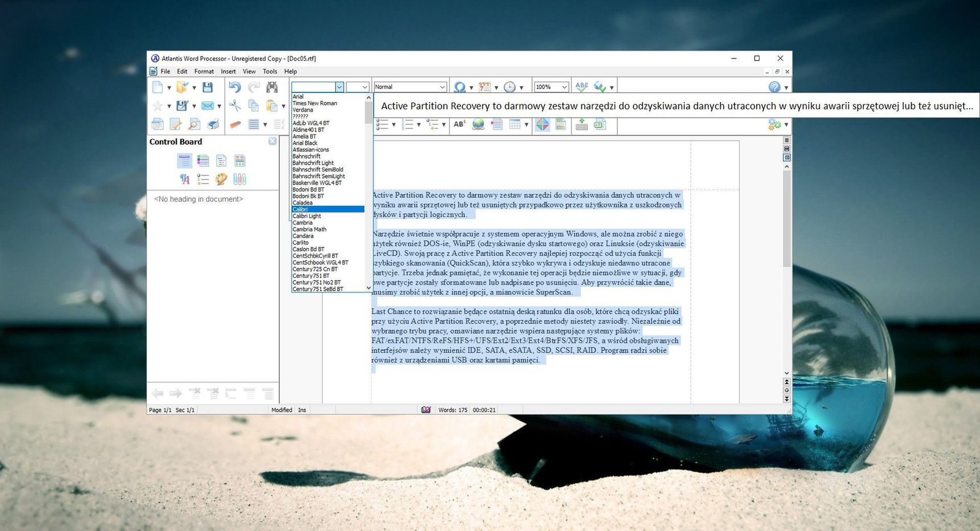The width and height of the screenshot is (980, 531).
Task: Open the Normal style dropdown
Action: (x=442, y=87)
